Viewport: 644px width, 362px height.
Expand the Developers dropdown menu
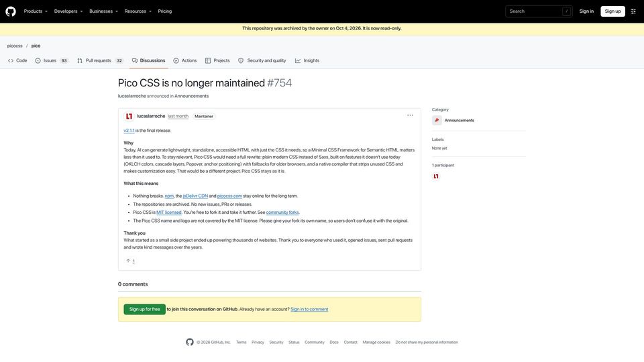(68, 11)
